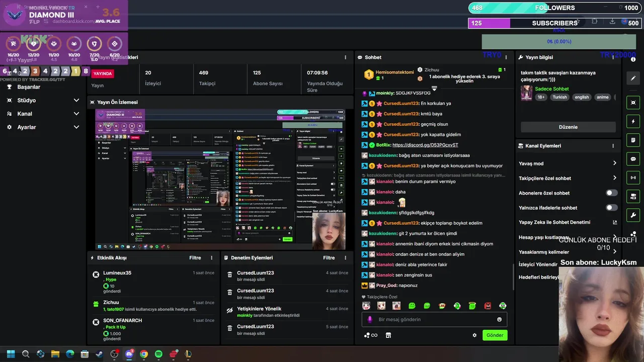
Task: Click the green Gönder button
Action: pyautogui.click(x=495, y=335)
